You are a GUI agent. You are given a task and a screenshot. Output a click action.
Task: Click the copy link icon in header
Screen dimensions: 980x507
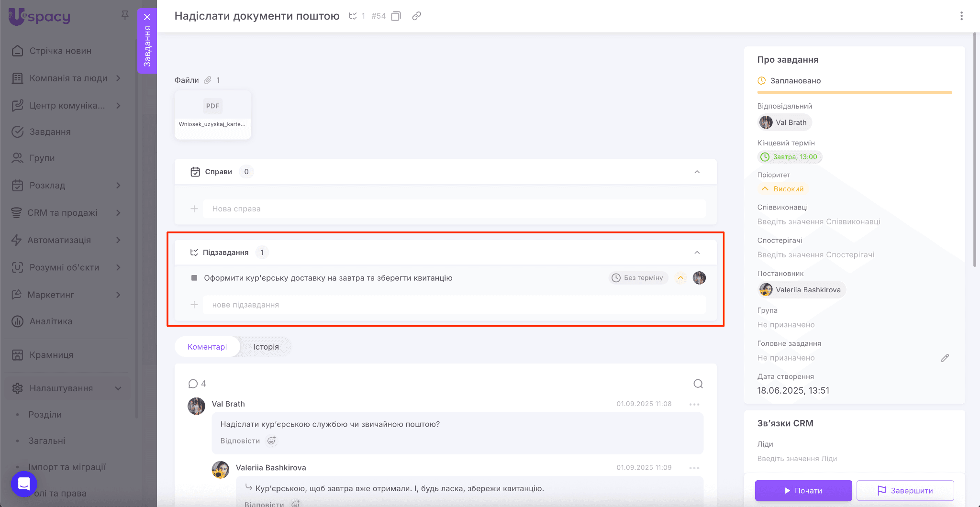417,16
